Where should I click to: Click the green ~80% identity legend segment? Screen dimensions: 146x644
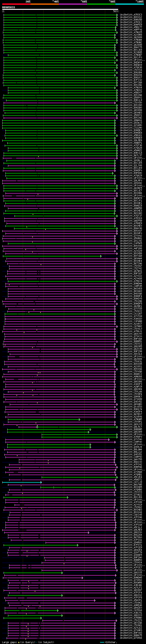pos(101,4)
